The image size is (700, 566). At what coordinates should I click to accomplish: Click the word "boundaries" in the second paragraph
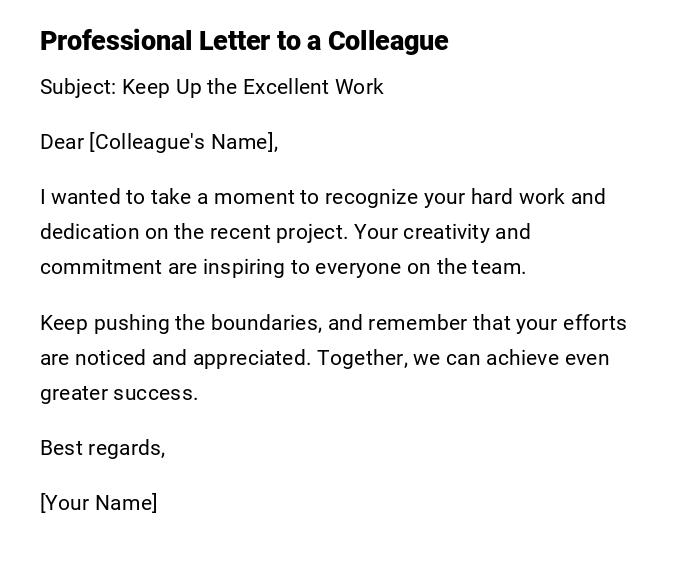coord(265,323)
